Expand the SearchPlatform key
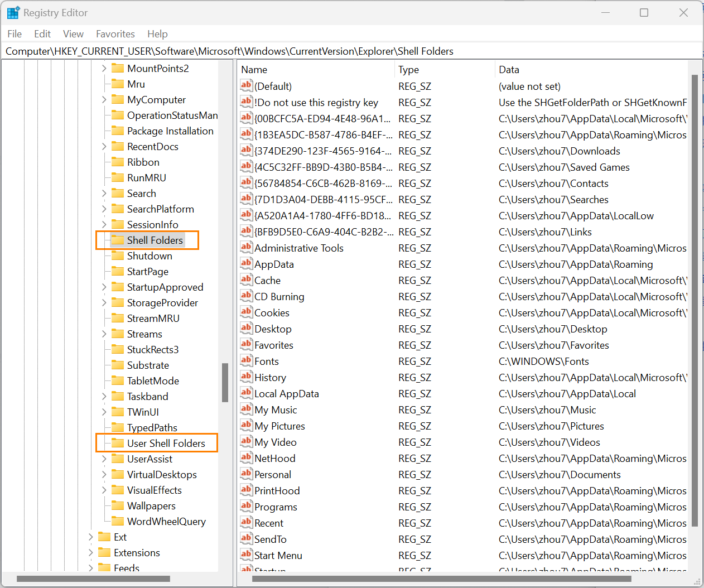Image resolution: width=704 pixels, height=588 pixels. (104, 209)
